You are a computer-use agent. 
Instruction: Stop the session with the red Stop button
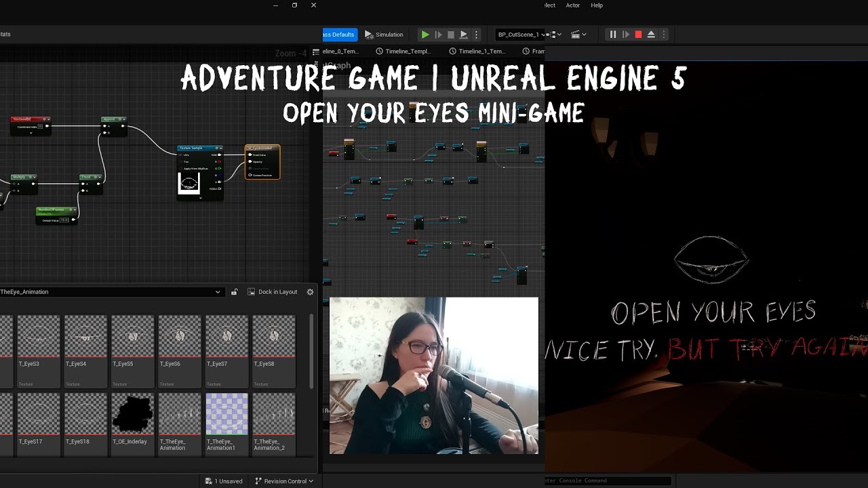[638, 35]
